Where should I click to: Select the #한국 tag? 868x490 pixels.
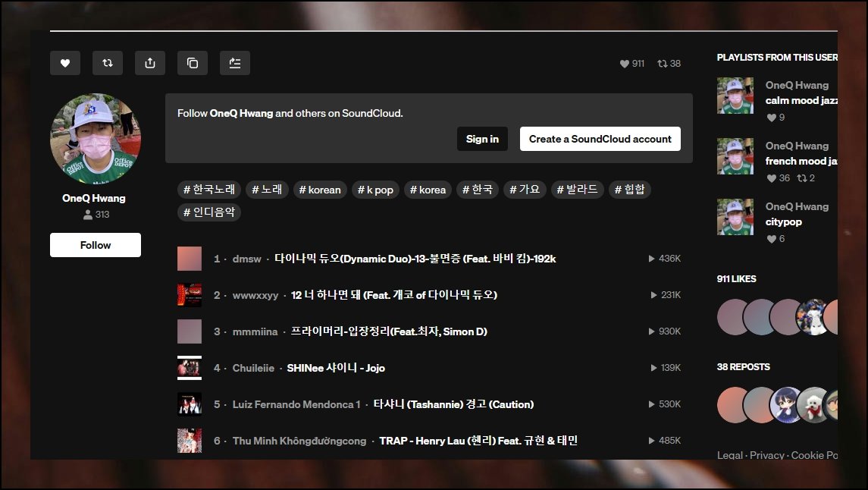tap(477, 190)
